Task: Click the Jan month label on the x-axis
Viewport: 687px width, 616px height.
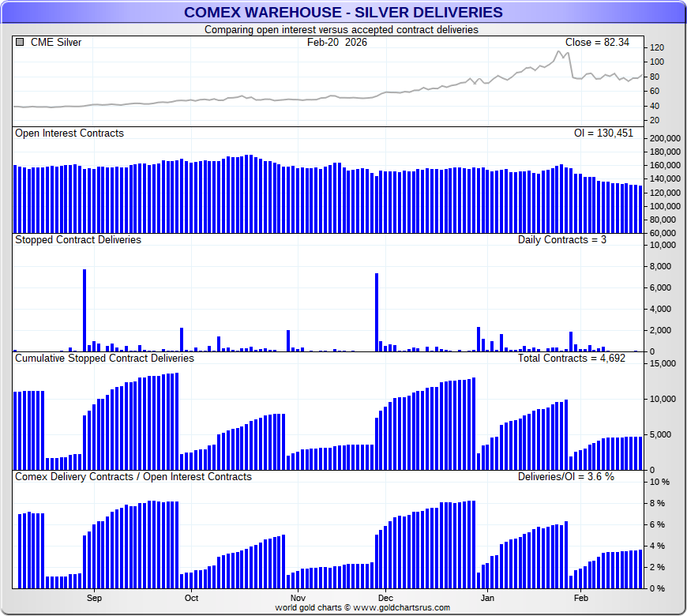Action: (487, 599)
